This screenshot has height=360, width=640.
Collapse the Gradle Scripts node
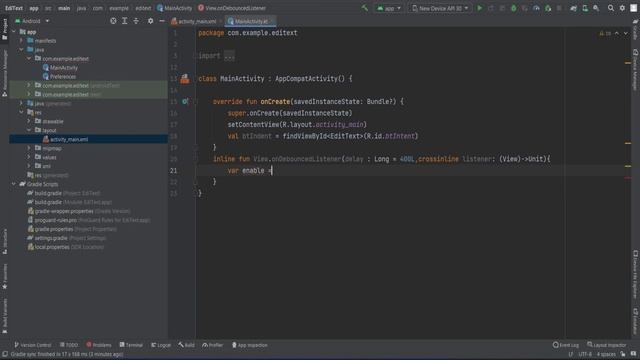tap(14, 184)
